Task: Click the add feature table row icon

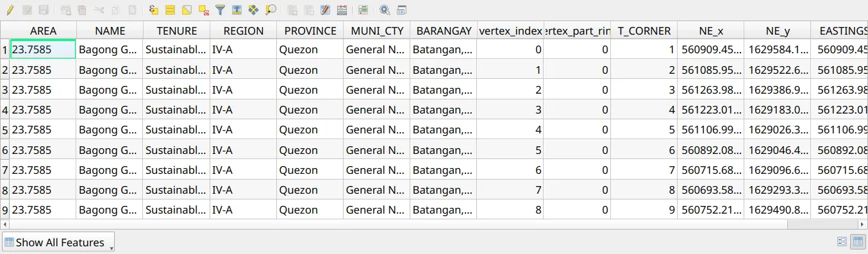Action: click(66, 10)
